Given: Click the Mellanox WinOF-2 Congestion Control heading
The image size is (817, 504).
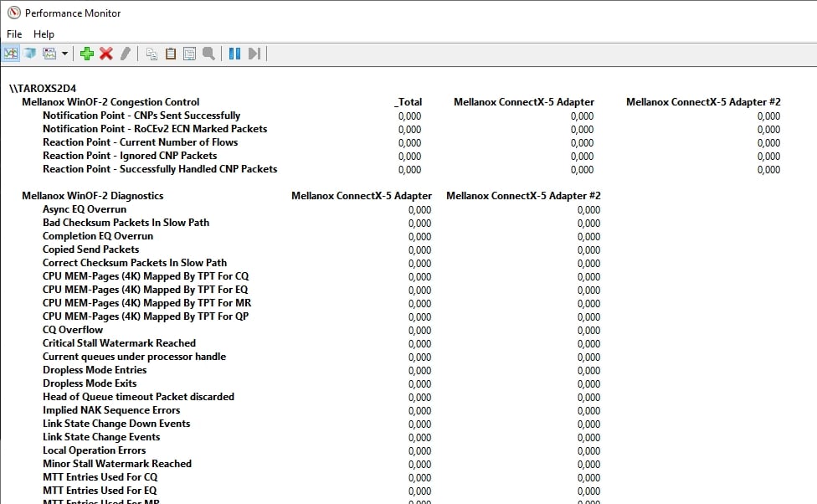Looking at the screenshot, I should (x=110, y=102).
